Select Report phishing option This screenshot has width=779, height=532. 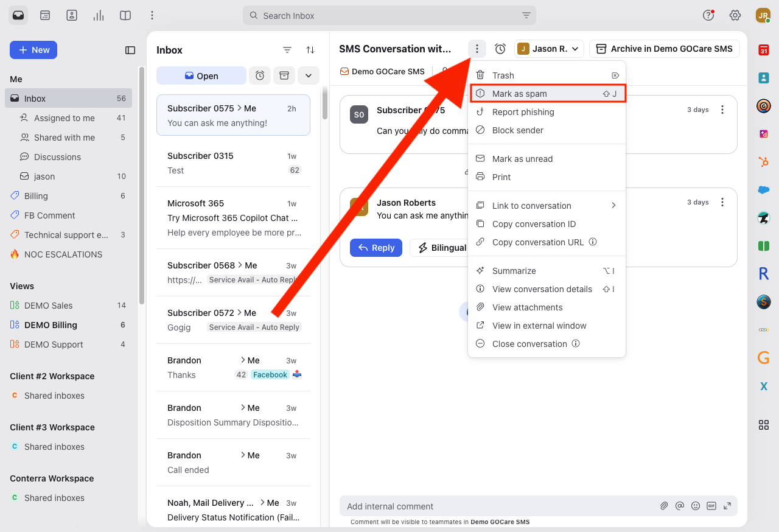click(x=547, y=112)
